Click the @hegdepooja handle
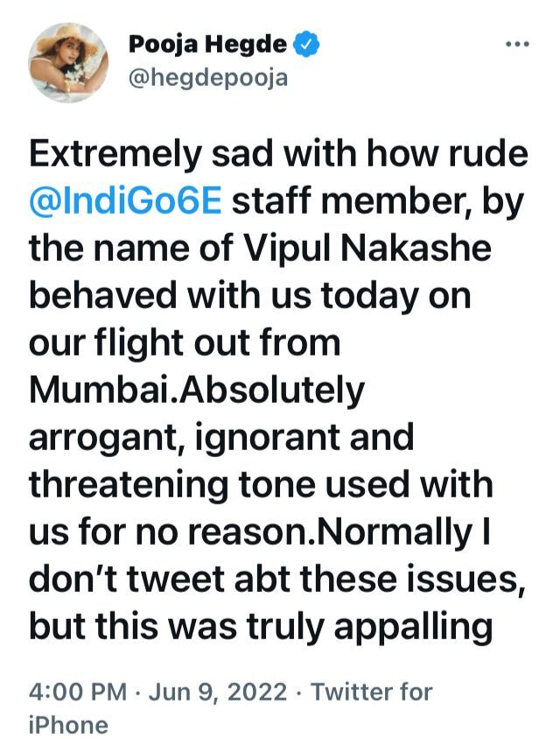 coord(207,79)
